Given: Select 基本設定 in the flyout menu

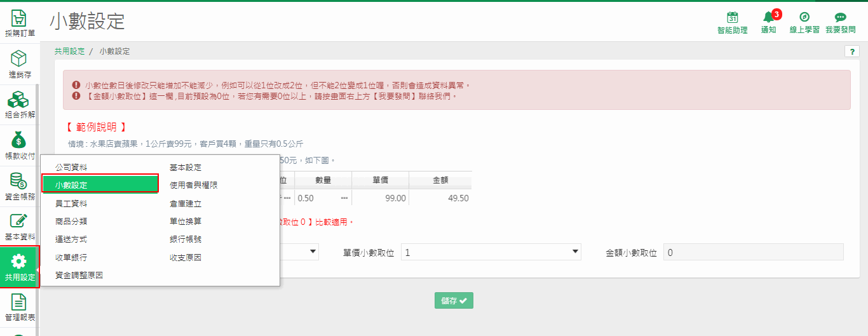Looking at the screenshot, I should pos(186,167).
